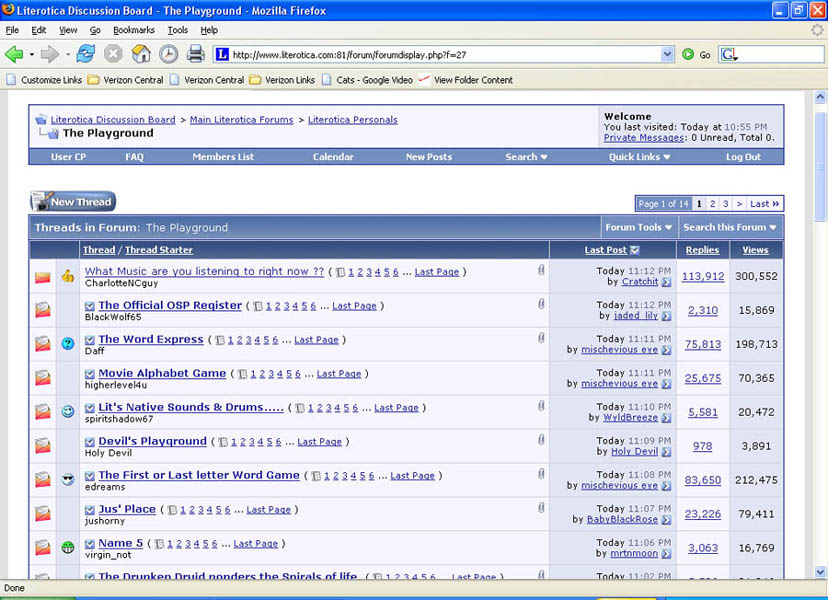This screenshot has width=828, height=600.
Task: Click the Google search engine icon
Action: pyautogui.click(x=729, y=54)
